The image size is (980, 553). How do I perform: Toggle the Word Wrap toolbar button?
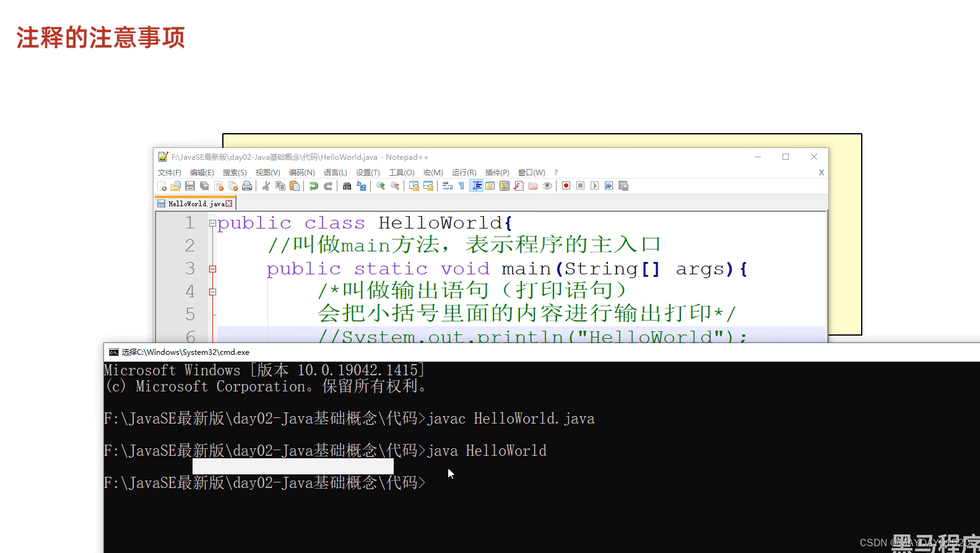coord(447,186)
